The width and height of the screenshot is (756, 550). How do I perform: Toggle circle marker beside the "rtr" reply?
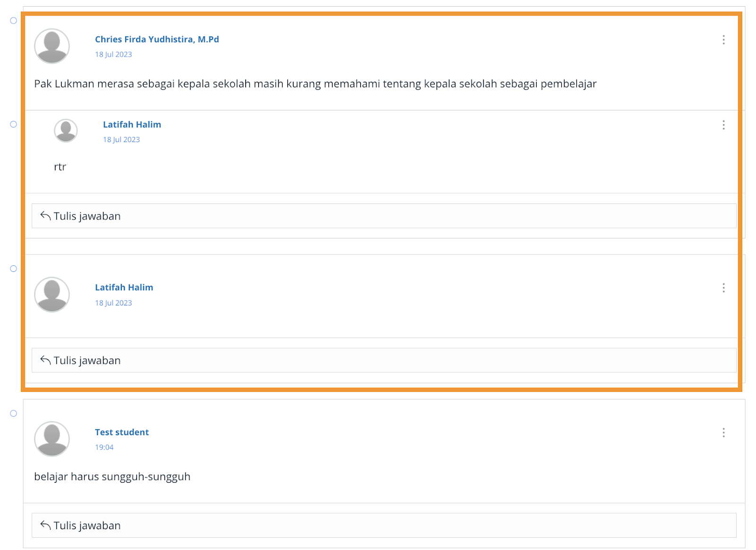pos(14,124)
